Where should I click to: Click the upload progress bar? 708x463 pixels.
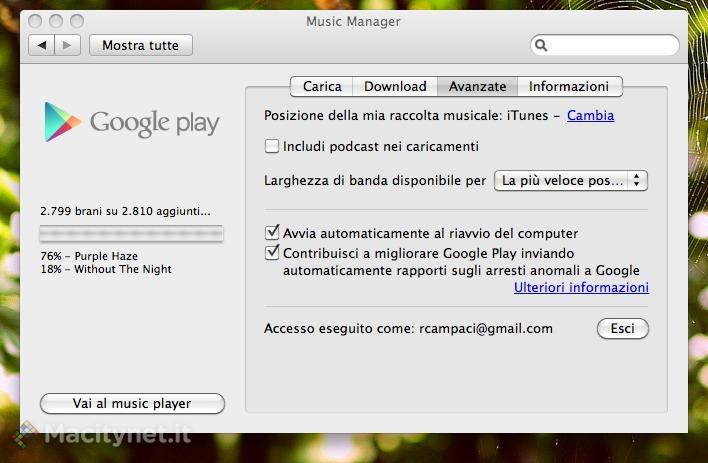131,234
